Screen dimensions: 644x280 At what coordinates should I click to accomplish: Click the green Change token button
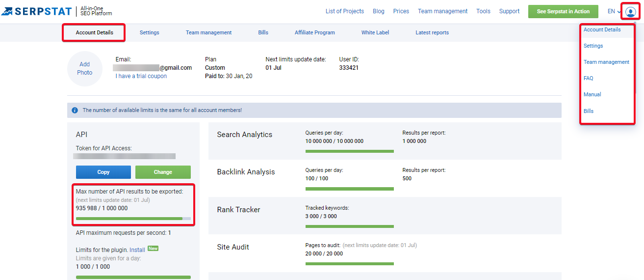163,172
